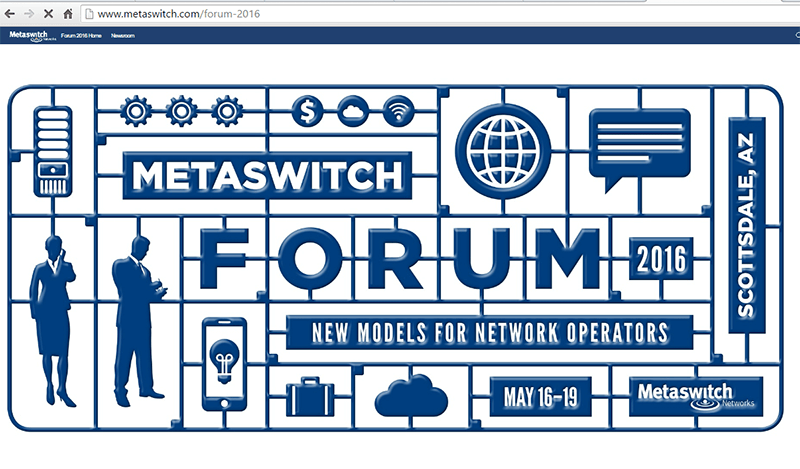The height and width of the screenshot is (469, 800).
Task: Stop the page loading with the X button
Action: 48,14
